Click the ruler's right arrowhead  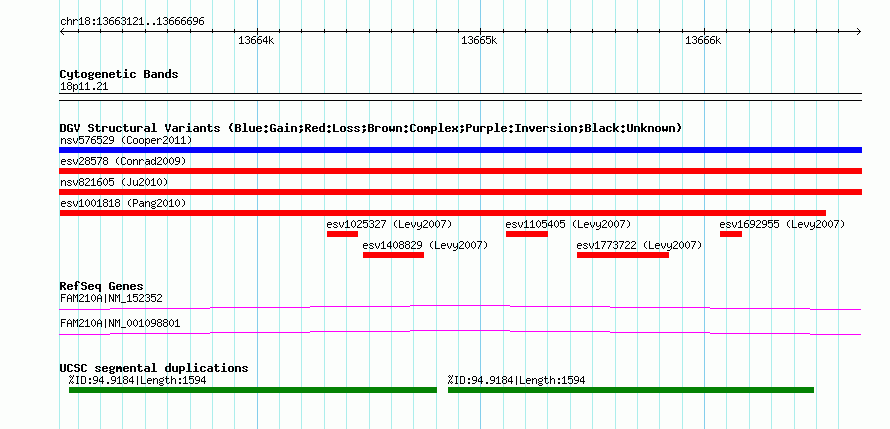(859, 31)
